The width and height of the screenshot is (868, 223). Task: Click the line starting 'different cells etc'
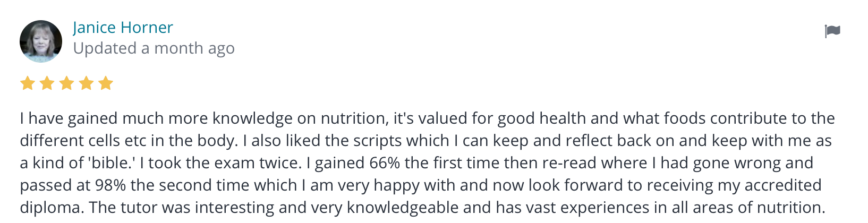tap(426, 141)
